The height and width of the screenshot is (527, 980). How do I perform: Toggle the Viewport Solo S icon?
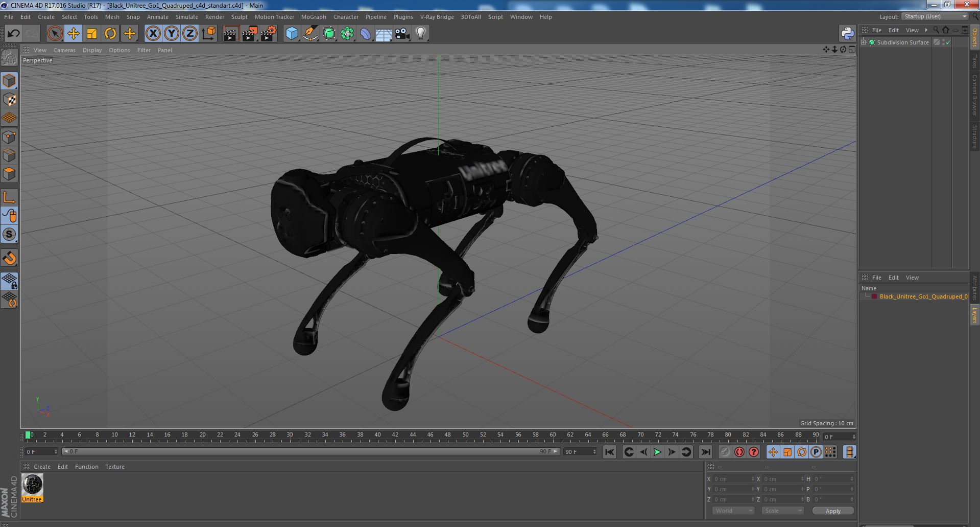[9, 234]
